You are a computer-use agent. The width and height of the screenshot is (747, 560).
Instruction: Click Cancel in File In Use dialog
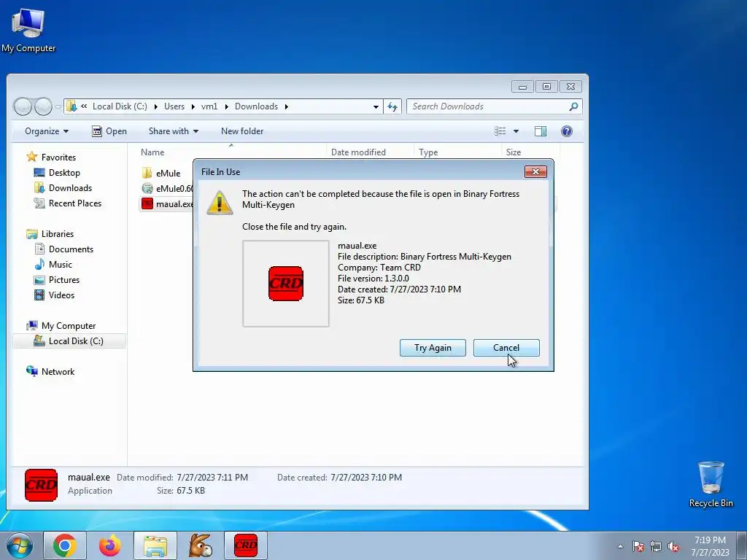coord(506,348)
